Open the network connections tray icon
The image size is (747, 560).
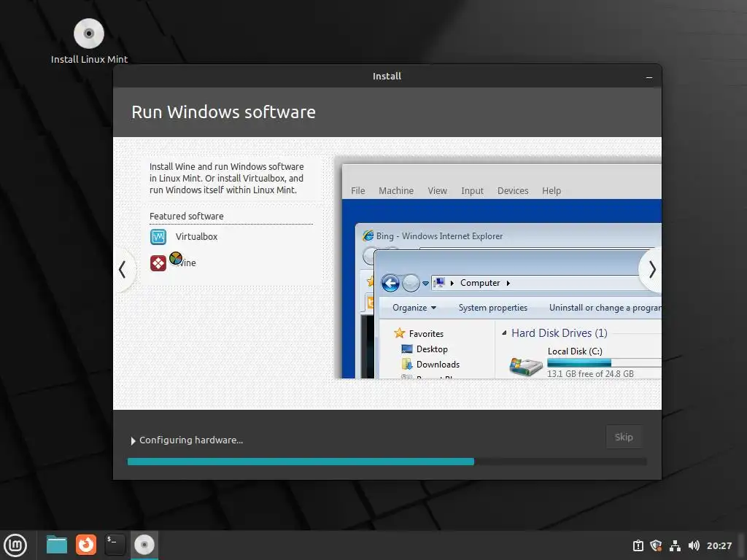tap(675, 545)
